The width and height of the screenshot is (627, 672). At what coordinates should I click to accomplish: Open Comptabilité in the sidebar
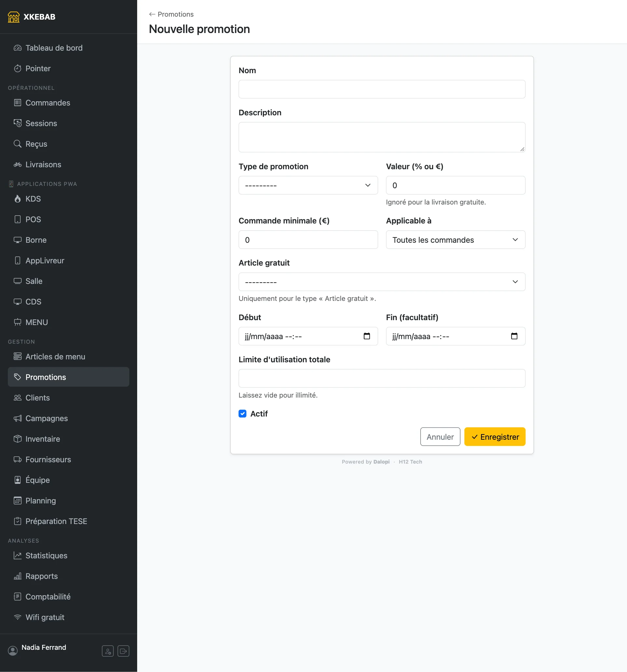(69, 597)
